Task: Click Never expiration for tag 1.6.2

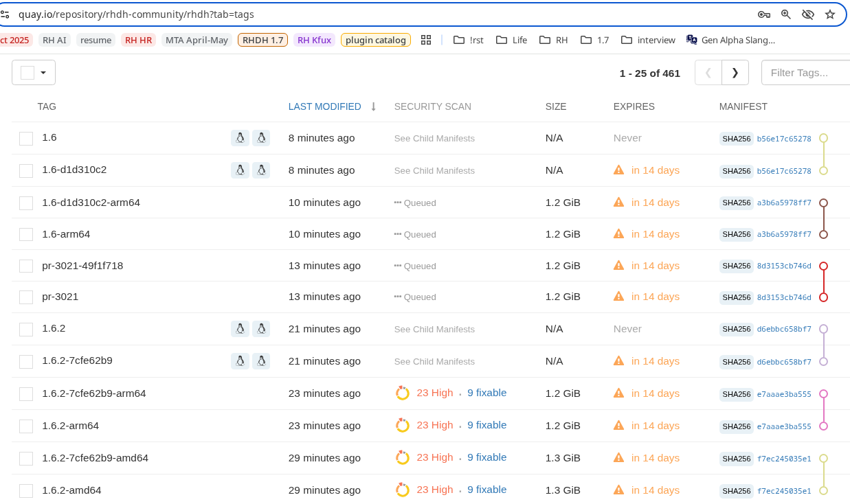Action: (627, 329)
